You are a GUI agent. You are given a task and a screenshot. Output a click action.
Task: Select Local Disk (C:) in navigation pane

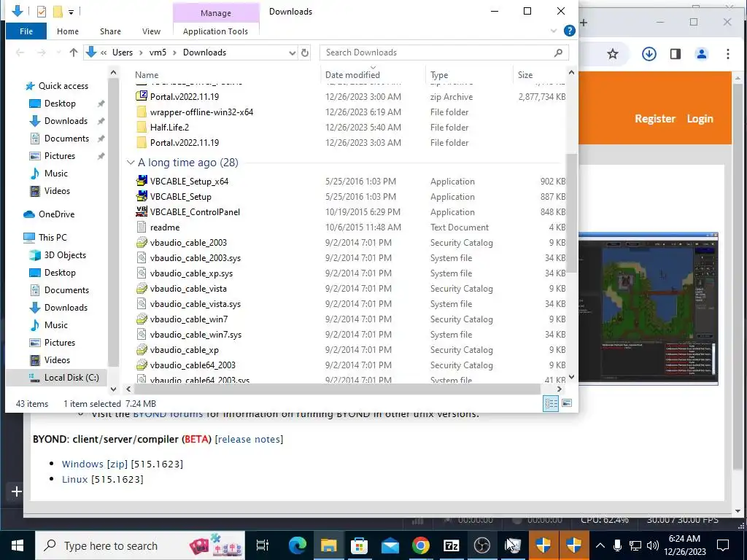click(71, 377)
